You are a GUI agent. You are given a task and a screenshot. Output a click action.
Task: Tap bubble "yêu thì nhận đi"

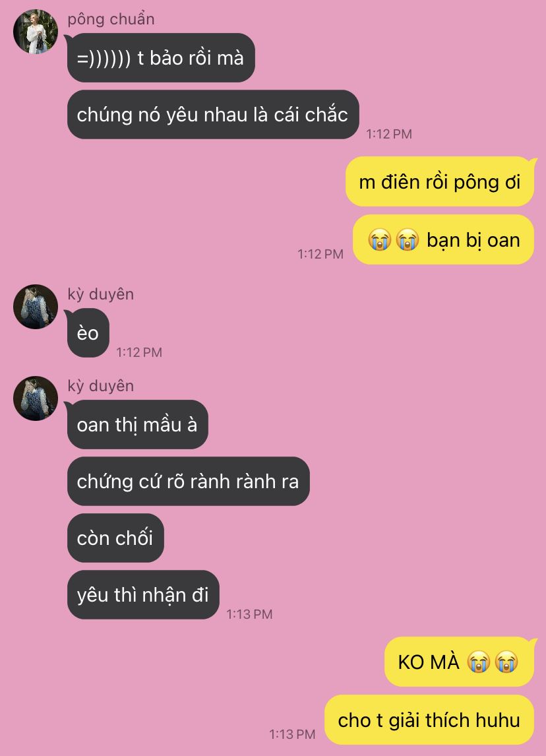click(x=143, y=595)
